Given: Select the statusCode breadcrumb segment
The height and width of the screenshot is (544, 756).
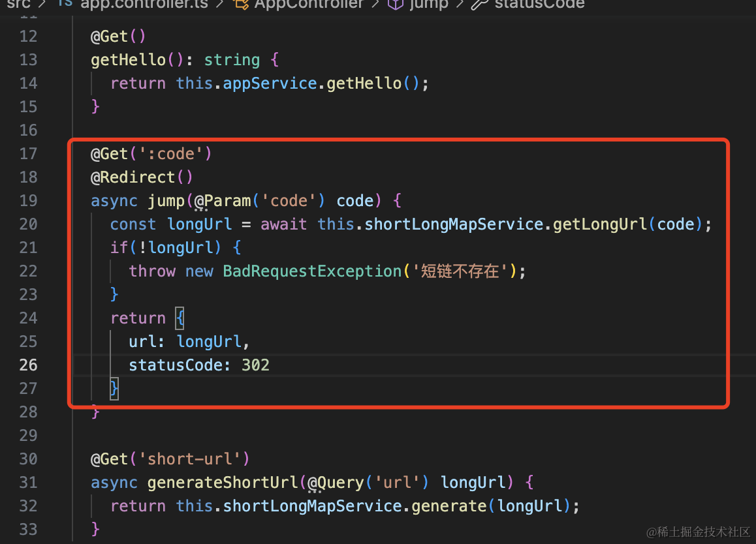Looking at the screenshot, I should pyautogui.click(x=539, y=4).
